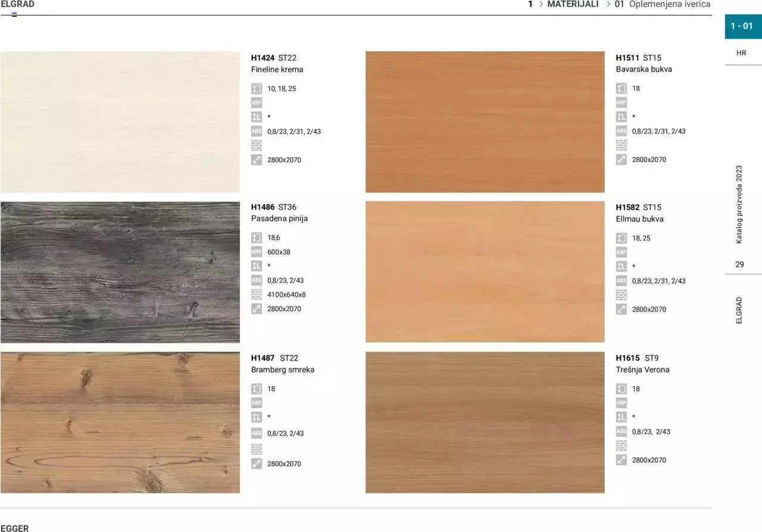Image resolution: width=762 pixels, height=532 pixels.
Task: Select the teal 1 - 01 section tab
Action: tap(742, 26)
